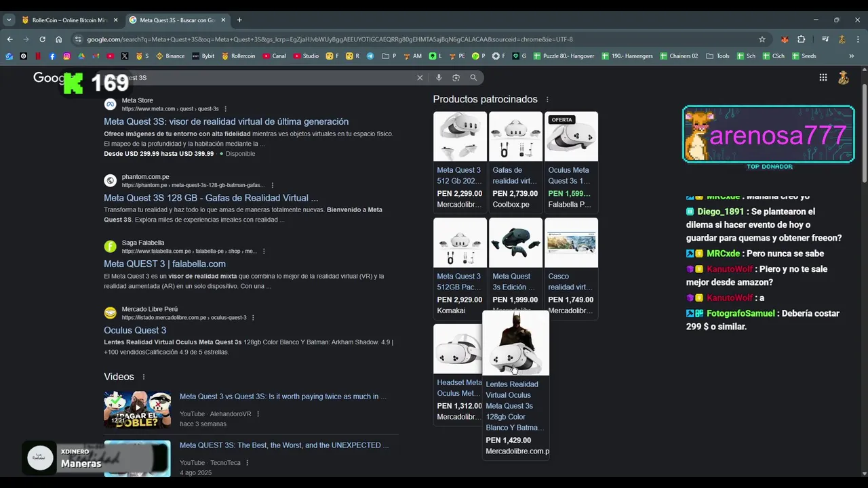
Task: Open Meta Quest 3 vs Quest 3S video title
Action: pos(283,396)
